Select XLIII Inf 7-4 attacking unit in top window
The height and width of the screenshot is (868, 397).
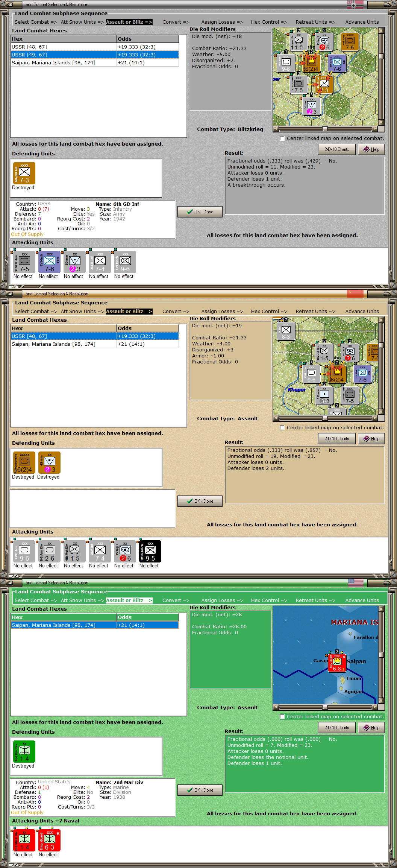[x=100, y=262]
